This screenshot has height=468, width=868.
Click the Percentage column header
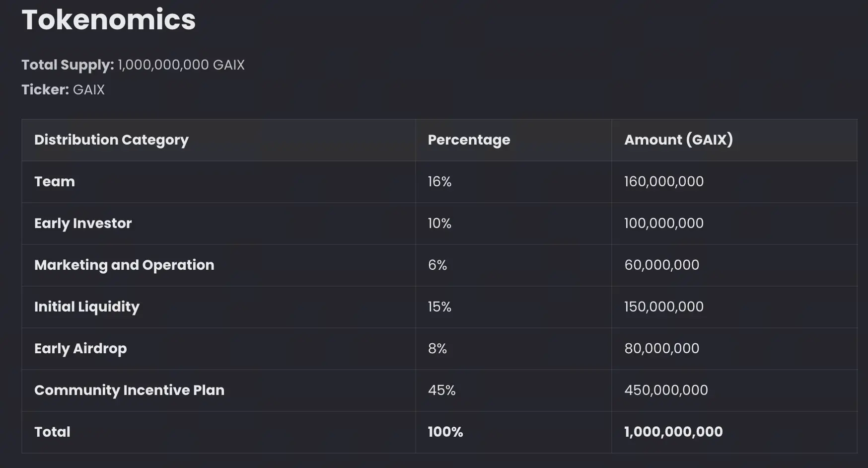(469, 140)
